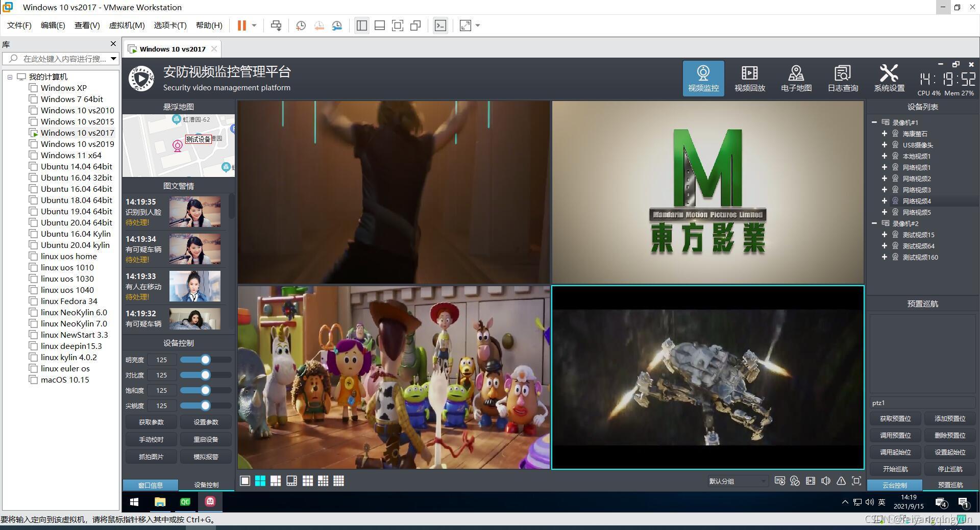Switch to single-window video layout

coord(245,481)
